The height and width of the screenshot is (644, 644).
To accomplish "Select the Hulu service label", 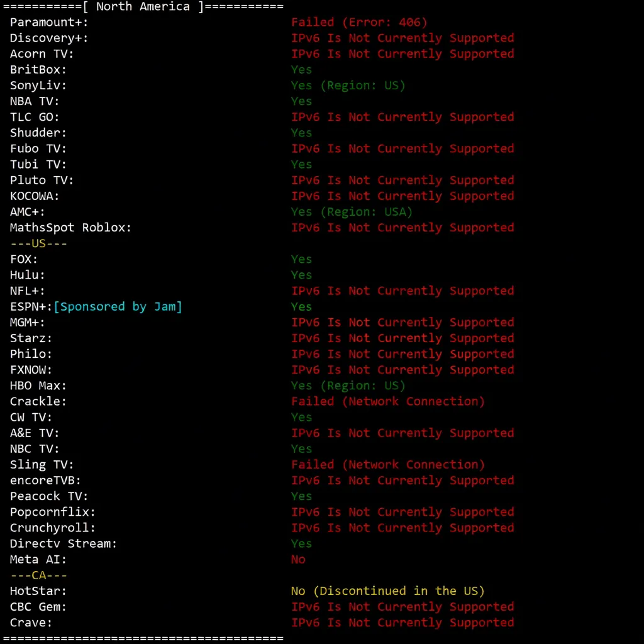I will 28,275.
